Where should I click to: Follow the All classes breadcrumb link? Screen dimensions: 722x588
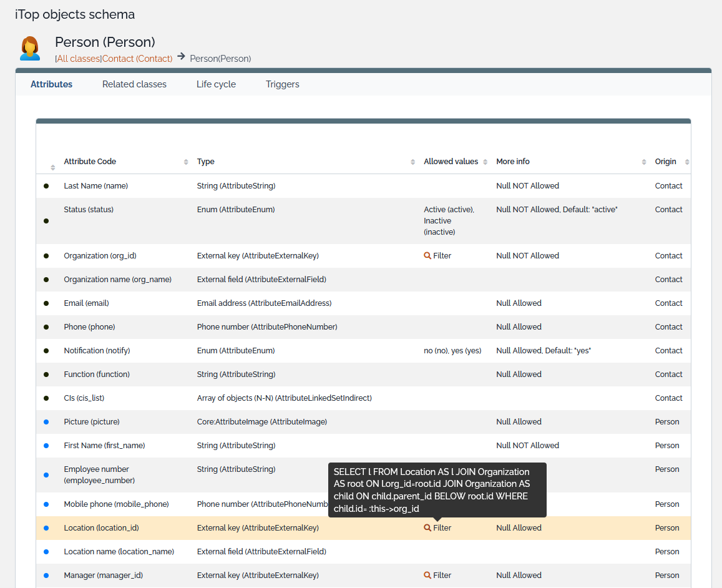(79, 59)
